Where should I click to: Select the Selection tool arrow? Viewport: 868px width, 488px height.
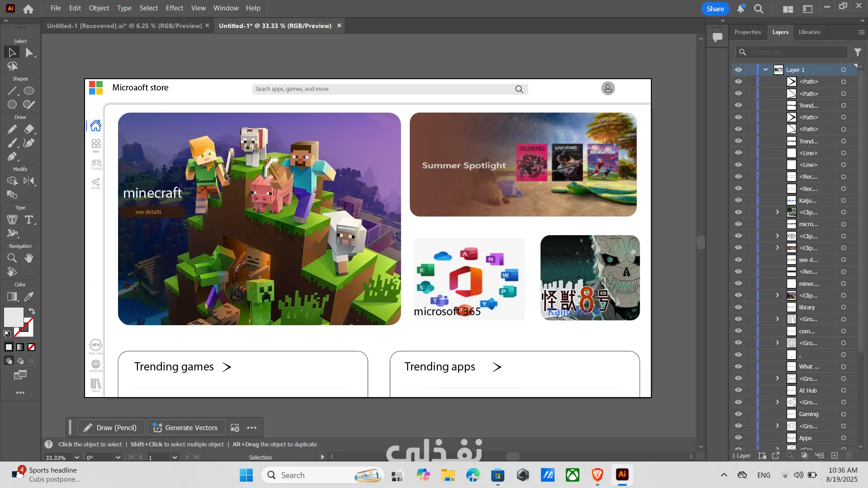[12, 52]
